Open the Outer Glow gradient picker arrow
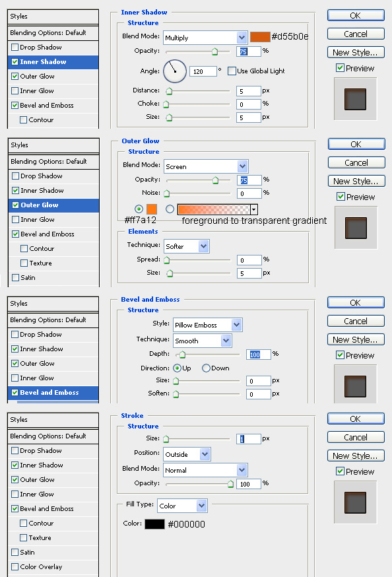Viewport: 392px width, 577px height. coord(254,209)
